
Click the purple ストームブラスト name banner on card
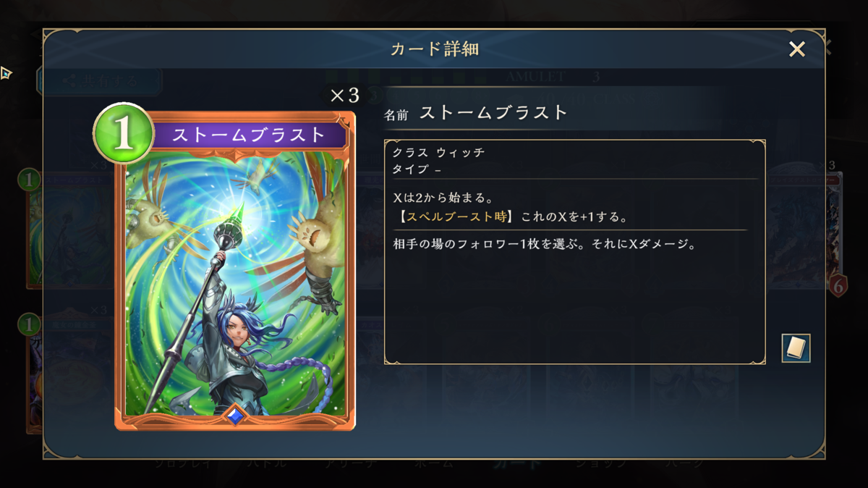click(250, 135)
